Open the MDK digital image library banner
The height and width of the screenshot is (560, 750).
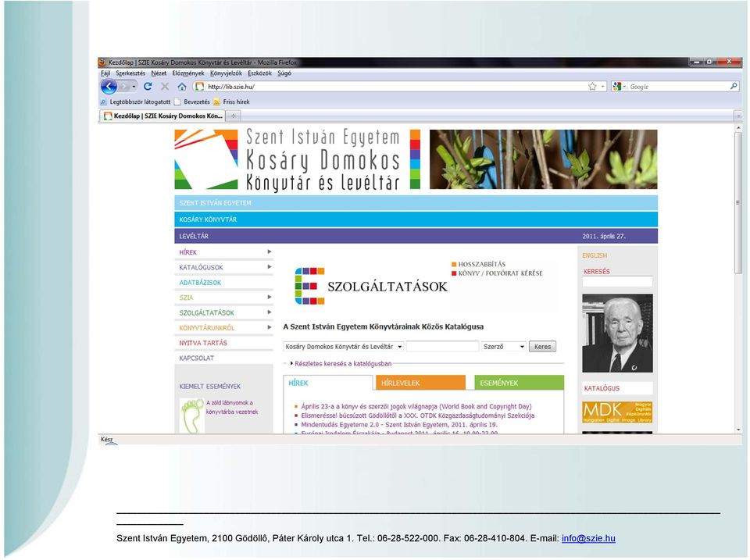coord(617,412)
